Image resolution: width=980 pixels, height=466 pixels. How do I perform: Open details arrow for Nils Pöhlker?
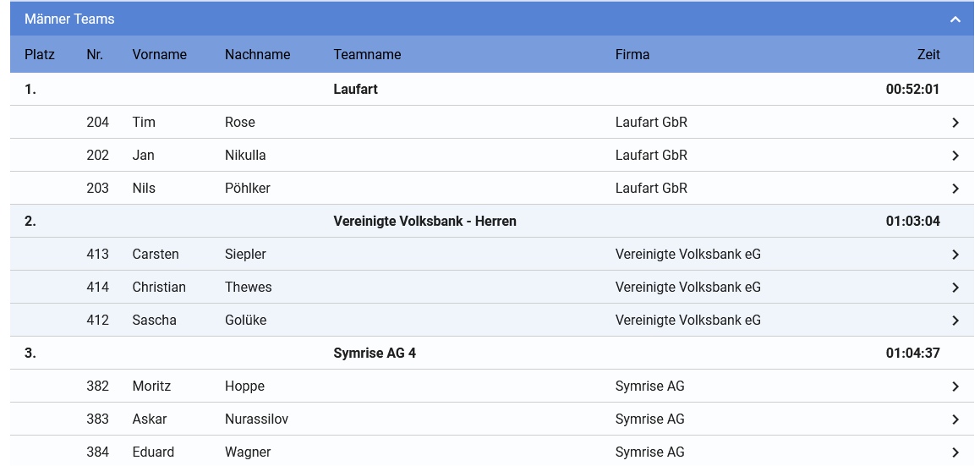point(955,189)
